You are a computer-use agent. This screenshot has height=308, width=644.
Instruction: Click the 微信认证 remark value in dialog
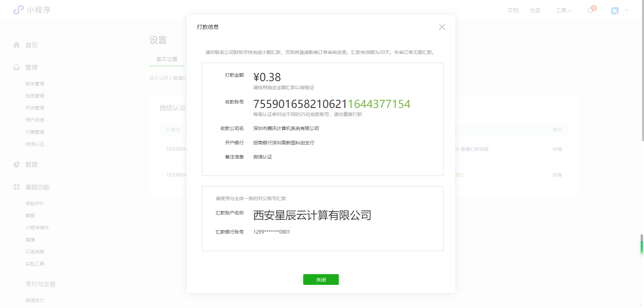(263, 157)
